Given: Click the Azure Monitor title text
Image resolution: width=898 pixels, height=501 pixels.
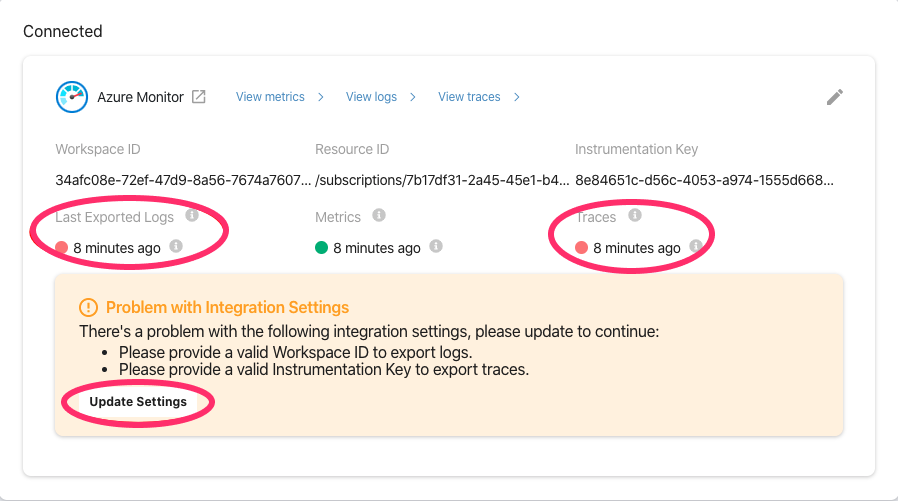Looking at the screenshot, I should [140, 97].
